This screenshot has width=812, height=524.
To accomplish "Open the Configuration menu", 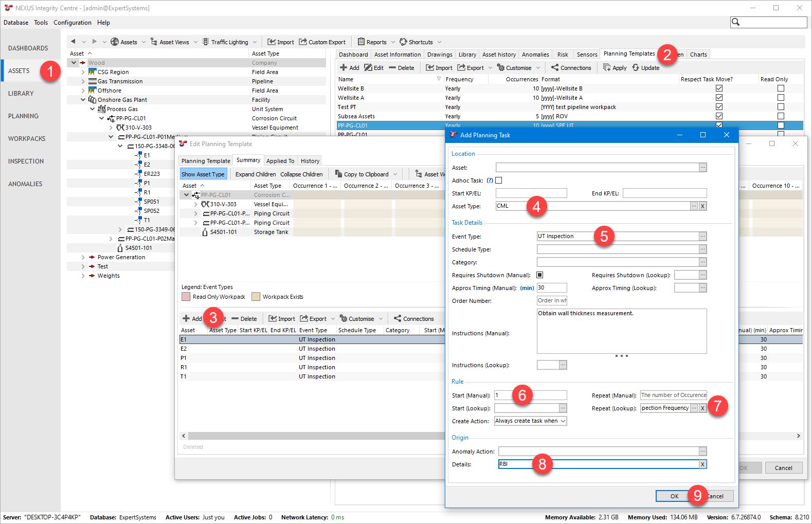I will 73,23.
